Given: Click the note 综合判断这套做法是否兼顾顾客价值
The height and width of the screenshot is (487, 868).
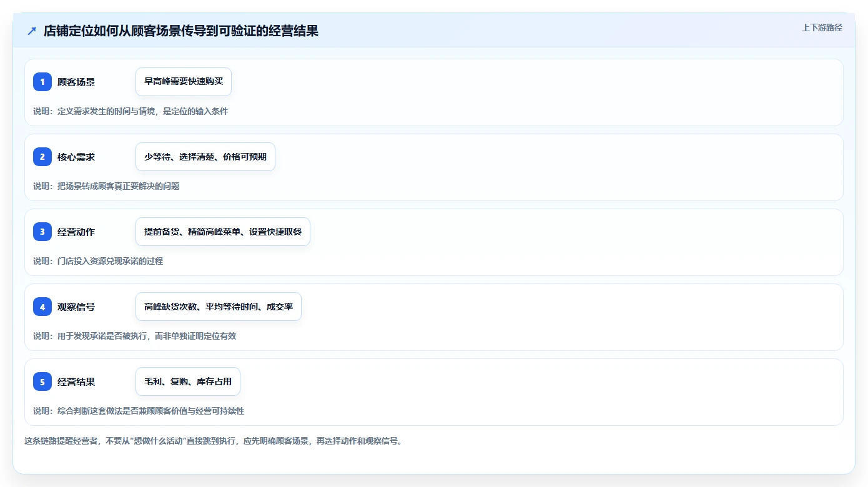Looking at the screenshot, I should pyautogui.click(x=139, y=411).
